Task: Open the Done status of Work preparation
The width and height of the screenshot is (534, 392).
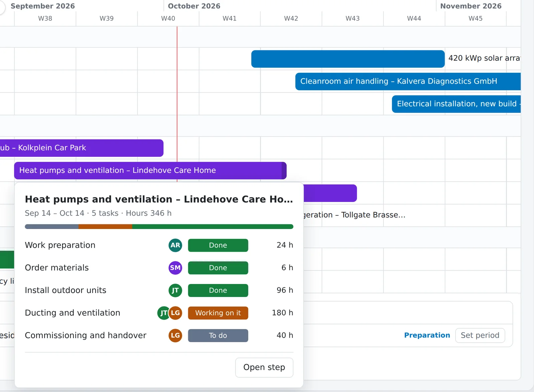Action: click(x=218, y=245)
